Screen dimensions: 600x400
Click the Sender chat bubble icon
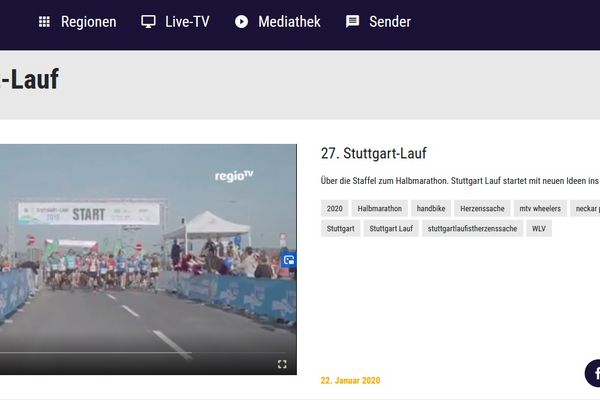pos(352,21)
